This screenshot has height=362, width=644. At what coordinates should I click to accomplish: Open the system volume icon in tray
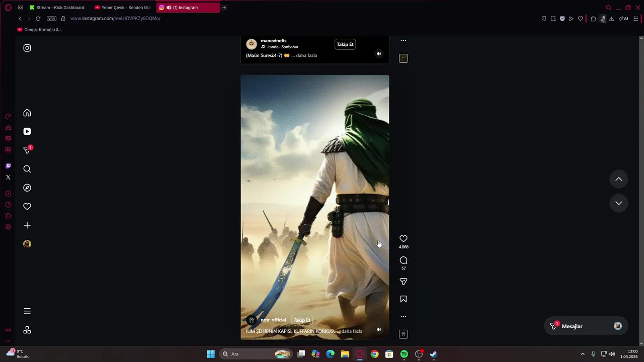612,354
